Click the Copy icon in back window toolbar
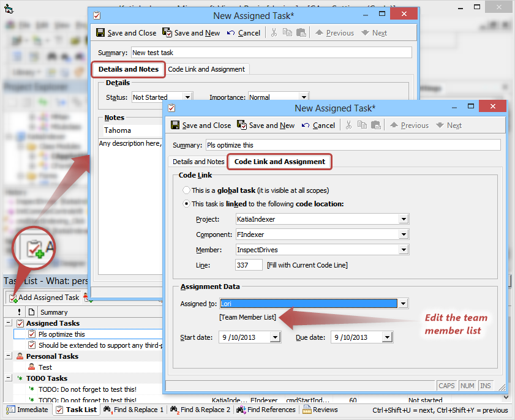The height and width of the screenshot is (420, 515). [x=287, y=32]
